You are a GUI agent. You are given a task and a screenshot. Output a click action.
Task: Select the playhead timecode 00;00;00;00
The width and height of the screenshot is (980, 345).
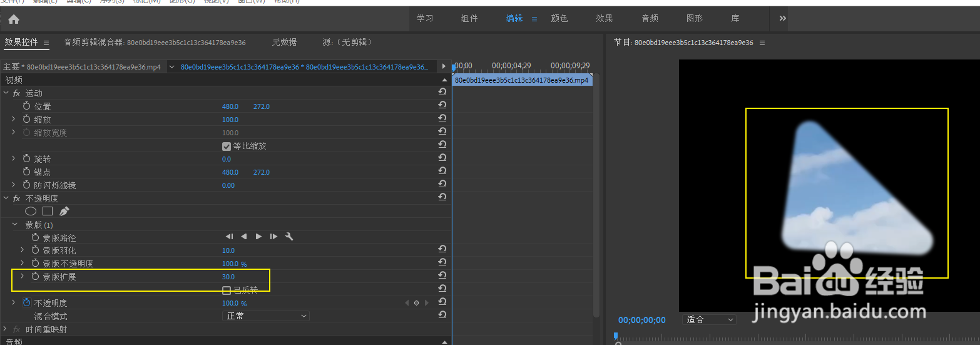642,320
